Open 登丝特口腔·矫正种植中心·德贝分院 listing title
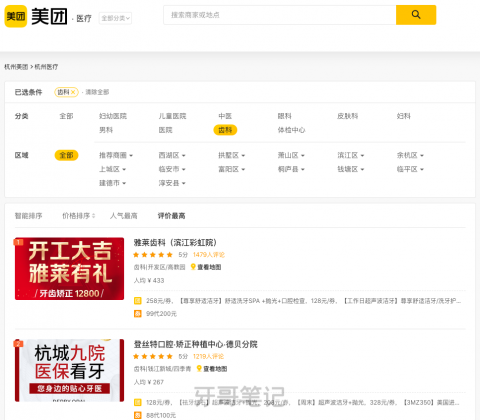Viewport: 480px width, 420px height. 195,344
